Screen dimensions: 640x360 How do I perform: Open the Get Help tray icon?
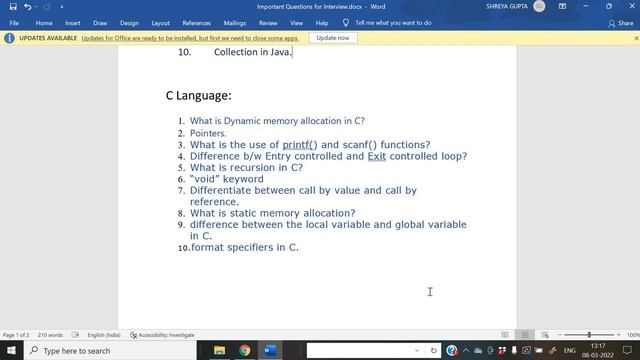(x=451, y=350)
